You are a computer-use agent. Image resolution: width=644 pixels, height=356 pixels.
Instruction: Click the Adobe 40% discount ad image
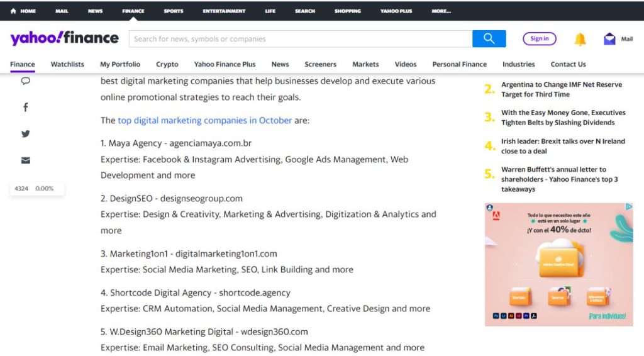(x=558, y=264)
